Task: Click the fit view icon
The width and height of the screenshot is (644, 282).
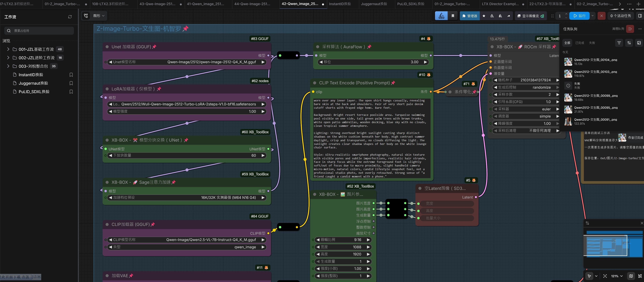Action: click(605, 276)
